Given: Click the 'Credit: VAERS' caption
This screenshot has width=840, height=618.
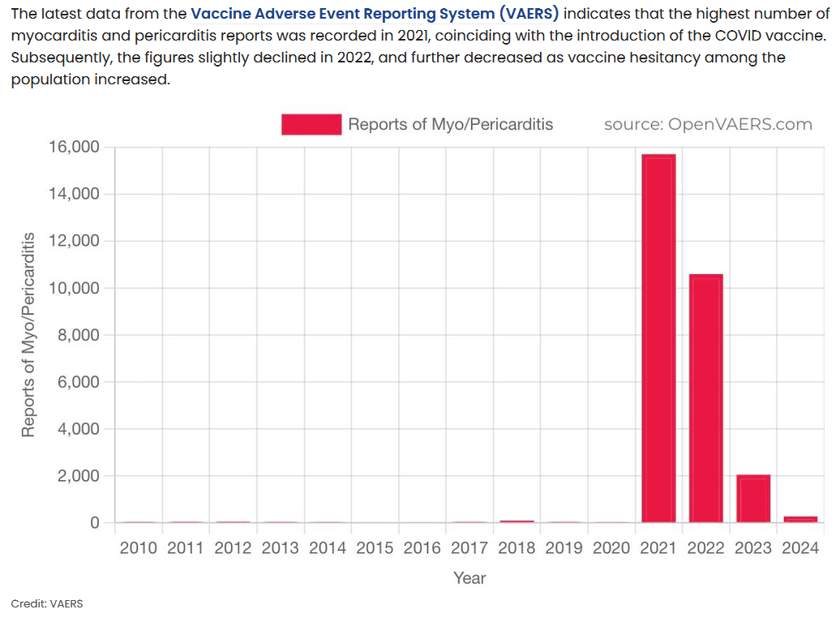Looking at the screenshot, I should 47,604.
